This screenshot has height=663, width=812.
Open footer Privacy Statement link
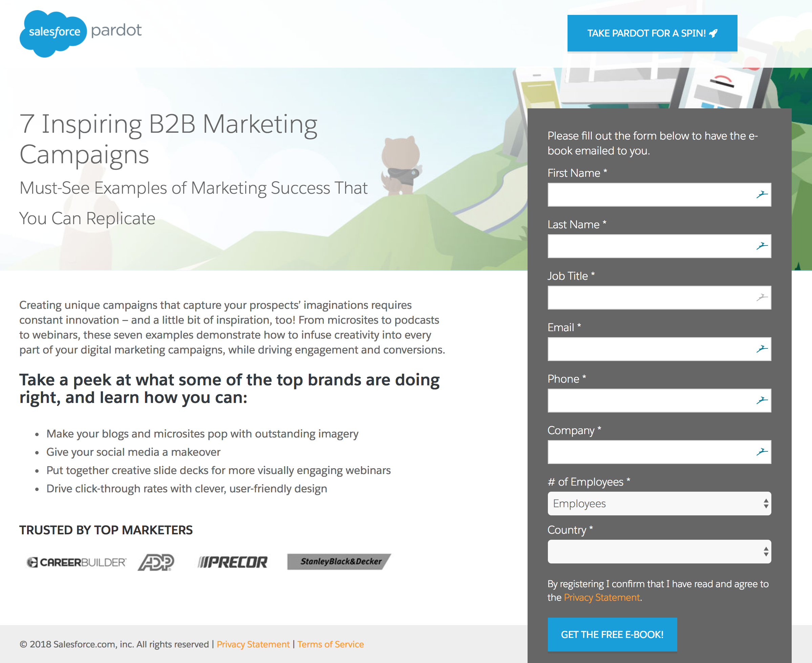253,644
